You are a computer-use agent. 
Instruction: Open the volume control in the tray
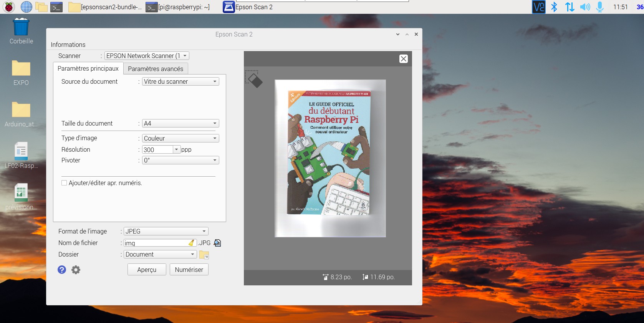click(585, 7)
